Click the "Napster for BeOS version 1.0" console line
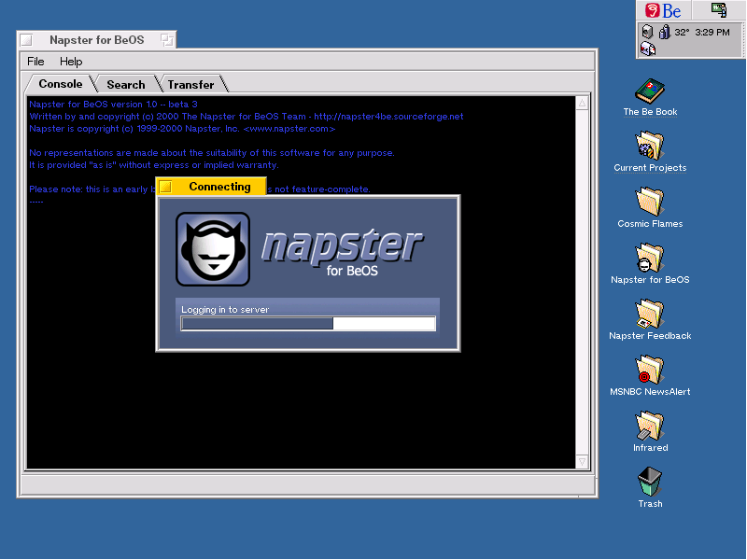 113,104
